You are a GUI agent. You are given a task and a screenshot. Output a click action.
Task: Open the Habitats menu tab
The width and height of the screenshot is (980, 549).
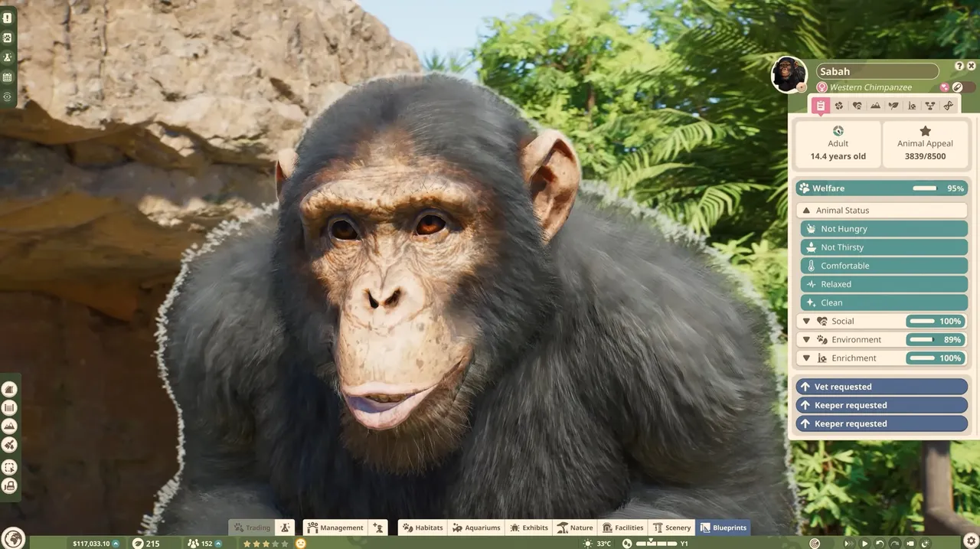pos(423,528)
